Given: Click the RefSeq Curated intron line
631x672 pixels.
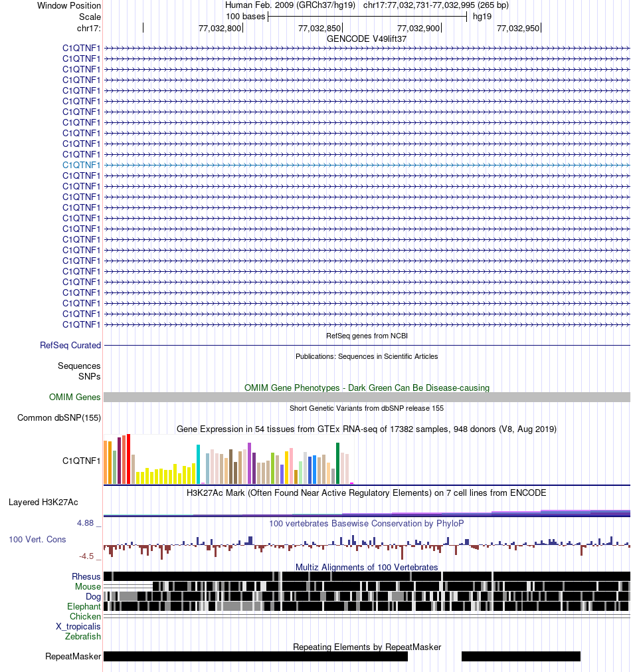Looking at the screenshot, I should (x=367, y=345).
